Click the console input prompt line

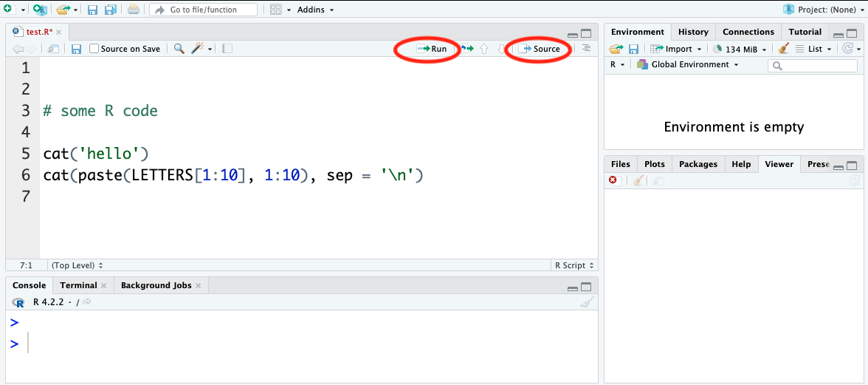(302, 344)
